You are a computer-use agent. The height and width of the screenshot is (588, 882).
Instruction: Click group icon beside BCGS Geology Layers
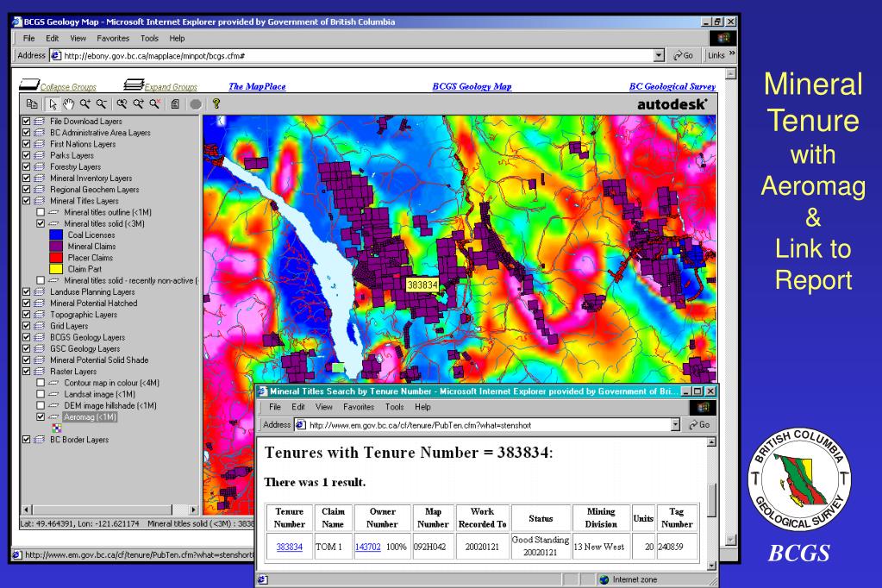(40, 338)
